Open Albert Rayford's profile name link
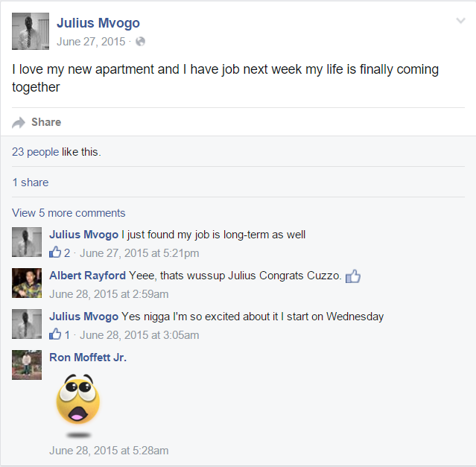Screen dimensions: 476x467 click(87, 276)
